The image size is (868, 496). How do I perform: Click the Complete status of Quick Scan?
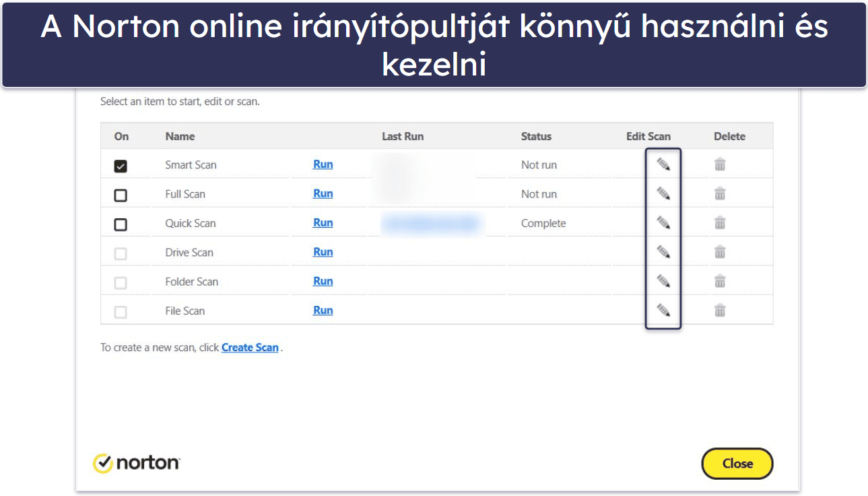[x=543, y=223]
